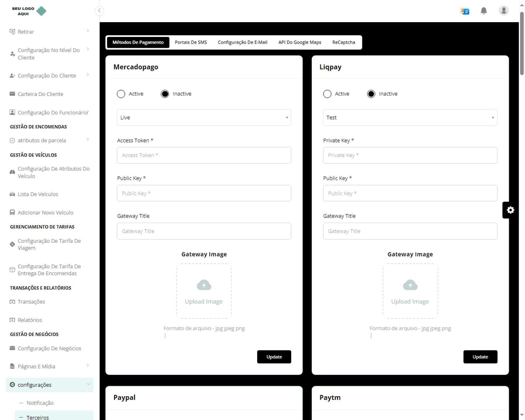Click Update button in Mercadopago card
The width and height of the screenshot is (525, 420).
(x=274, y=357)
